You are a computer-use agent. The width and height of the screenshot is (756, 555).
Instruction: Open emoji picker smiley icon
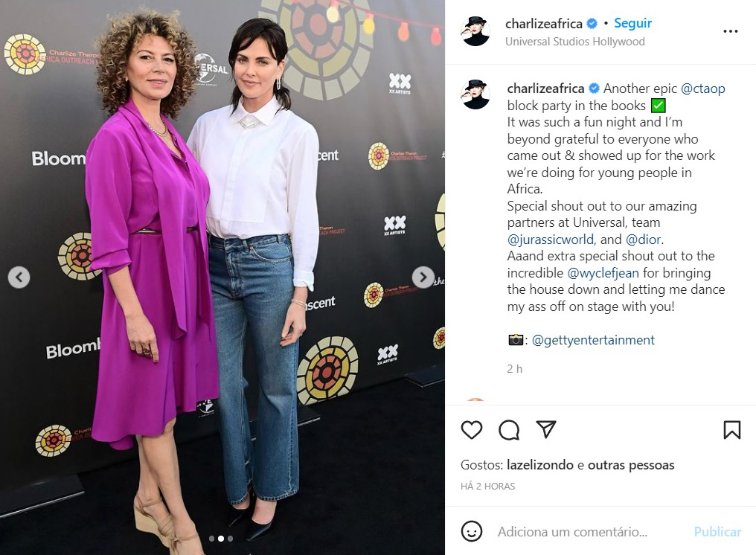[472, 531]
